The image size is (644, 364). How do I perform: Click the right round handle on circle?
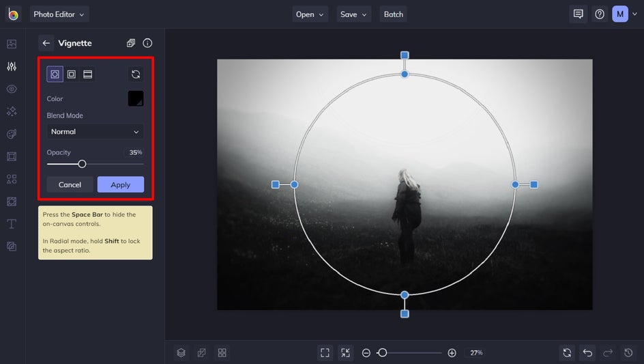coord(515,184)
